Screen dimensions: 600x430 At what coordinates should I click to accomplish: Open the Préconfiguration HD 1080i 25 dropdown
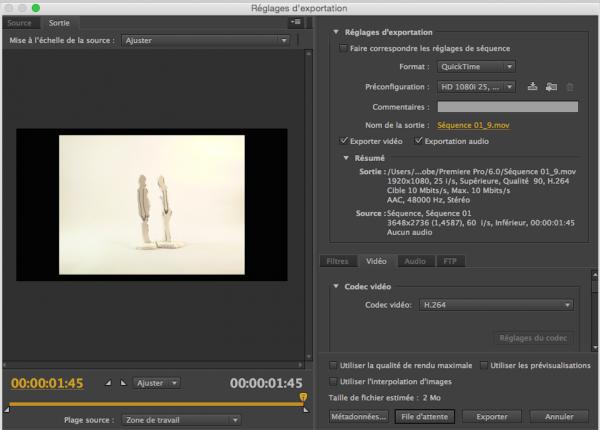pos(476,87)
